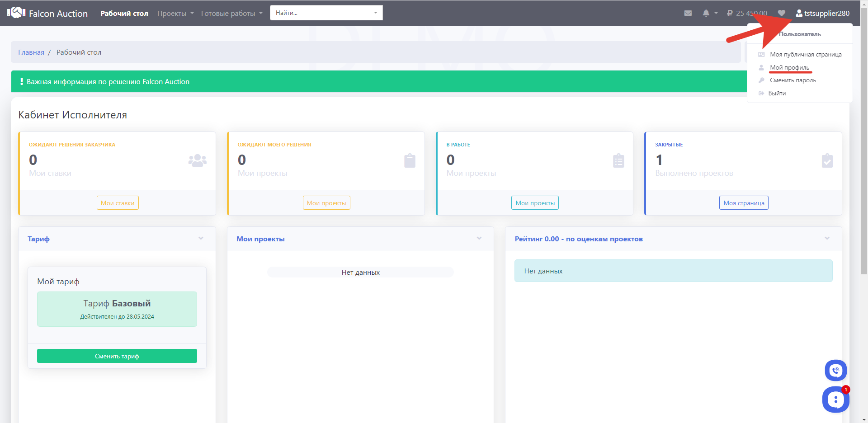Select Сменить пароль in user menu
868x423 pixels.
coord(793,80)
